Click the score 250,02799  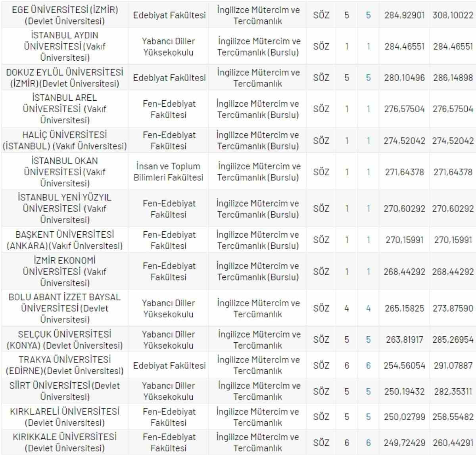[x=404, y=417]
